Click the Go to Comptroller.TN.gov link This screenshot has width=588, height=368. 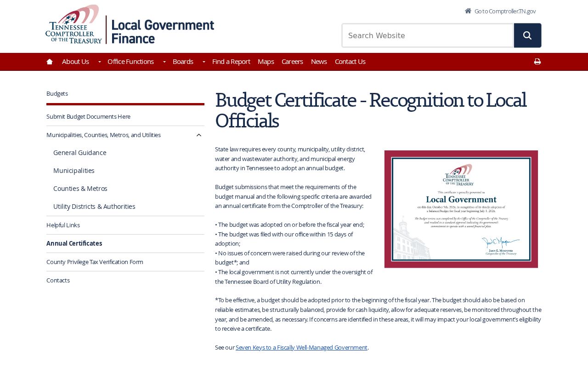pos(505,11)
